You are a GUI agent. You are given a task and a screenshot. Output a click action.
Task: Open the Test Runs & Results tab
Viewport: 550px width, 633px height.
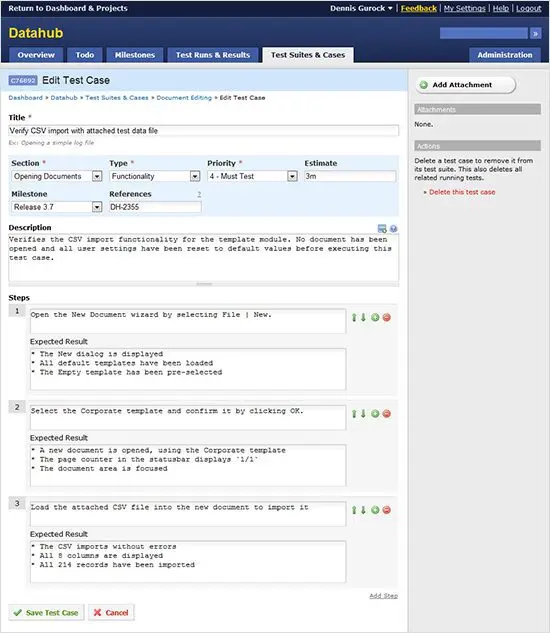point(213,55)
